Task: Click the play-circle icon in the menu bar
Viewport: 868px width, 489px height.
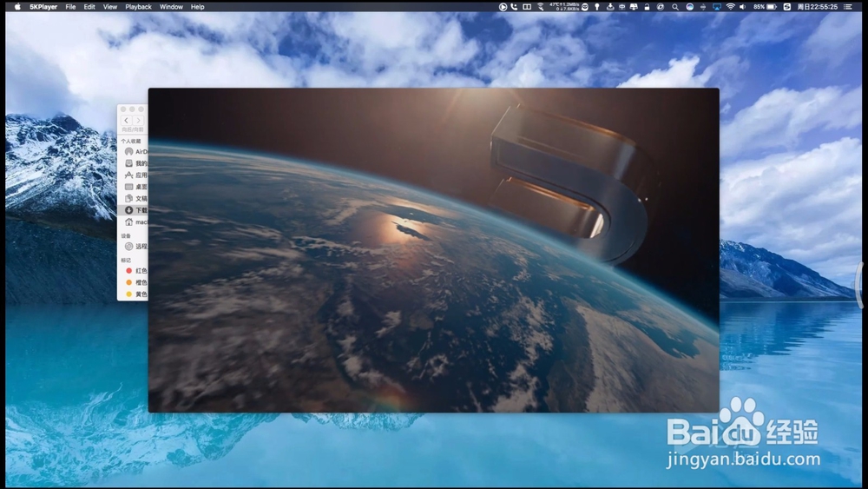Action: (x=503, y=7)
